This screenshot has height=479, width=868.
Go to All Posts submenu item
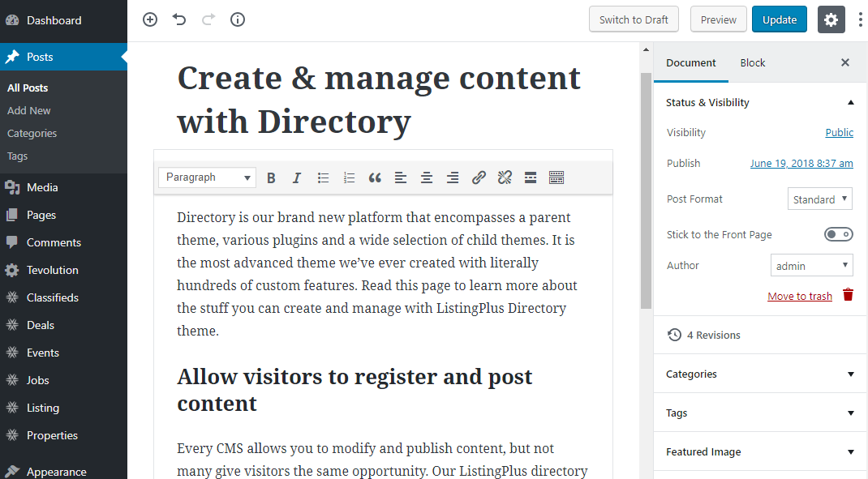click(x=28, y=88)
